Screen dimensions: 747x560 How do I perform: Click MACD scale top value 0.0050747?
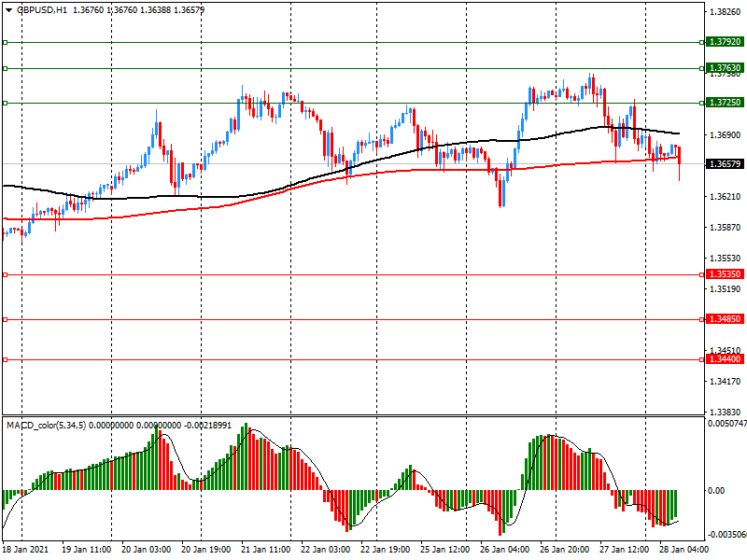pyautogui.click(x=727, y=424)
